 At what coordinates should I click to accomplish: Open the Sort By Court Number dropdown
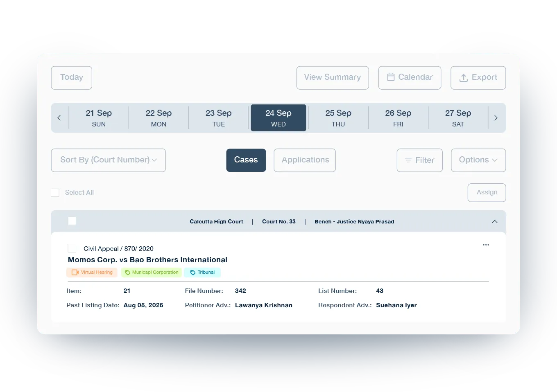click(108, 160)
